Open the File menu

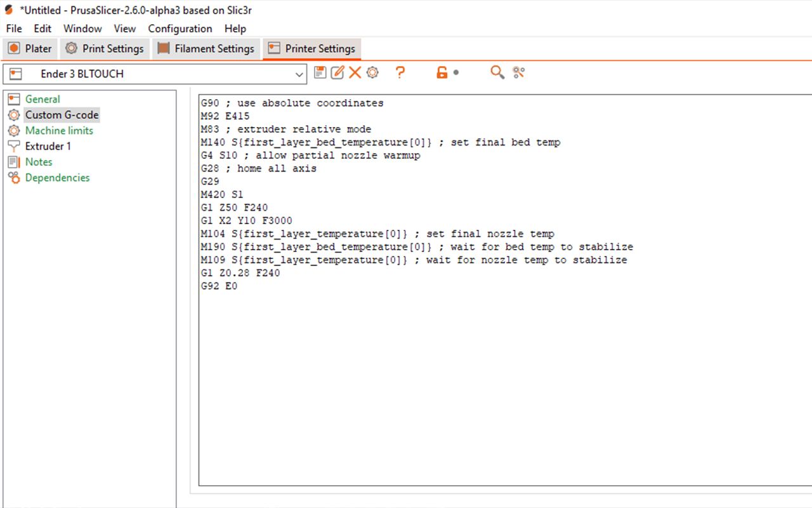tap(14, 29)
